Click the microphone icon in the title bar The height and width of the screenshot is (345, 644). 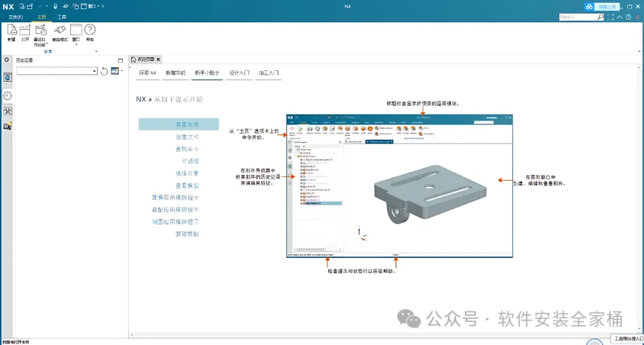(x=55, y=6)
